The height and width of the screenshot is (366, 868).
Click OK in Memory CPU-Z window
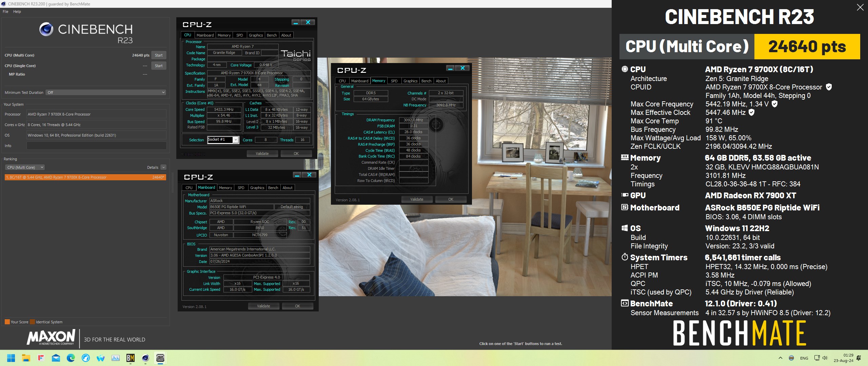451,199
